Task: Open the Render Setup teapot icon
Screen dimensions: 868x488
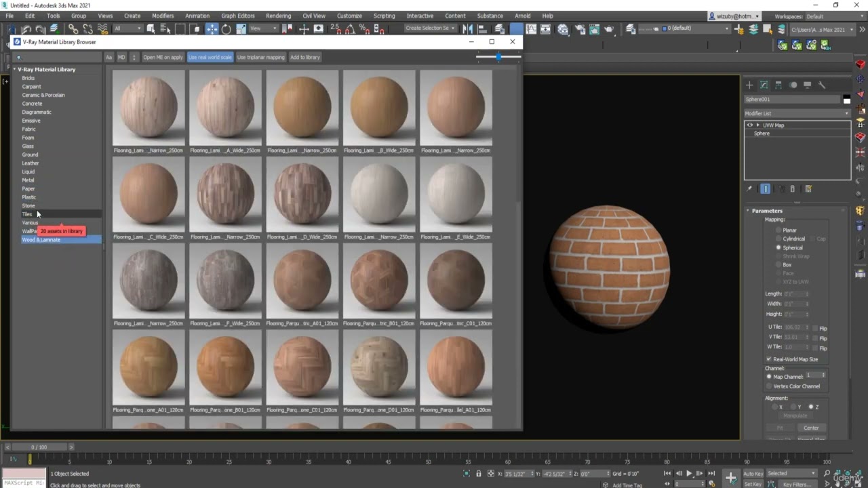Action: 580,29
